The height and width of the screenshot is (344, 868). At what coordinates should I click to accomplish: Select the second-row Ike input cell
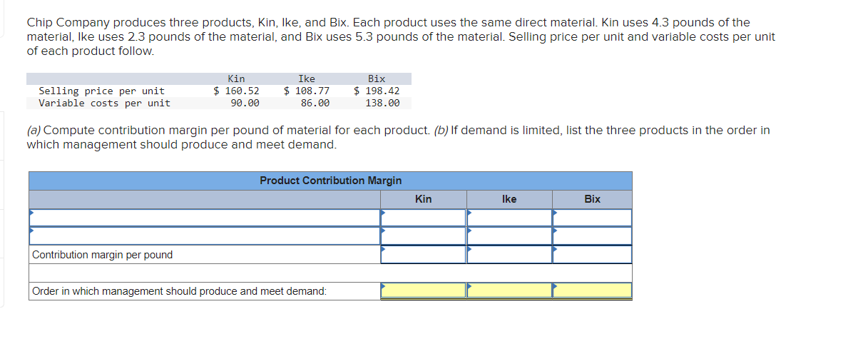click(x=509, y=236)
